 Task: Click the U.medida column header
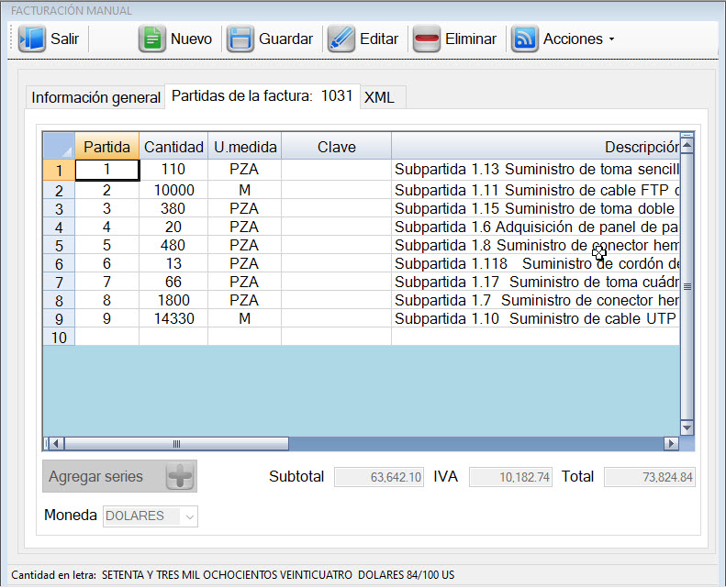245,147
